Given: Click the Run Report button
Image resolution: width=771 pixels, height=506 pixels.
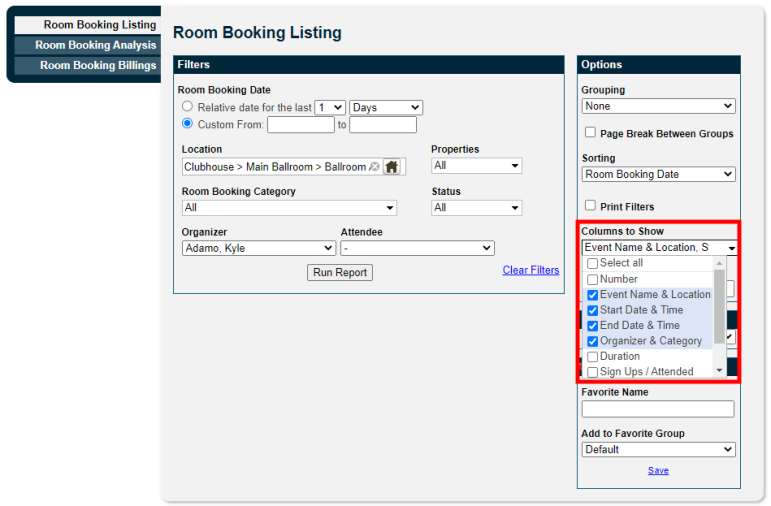Looking at the screenshot, I should (340, 272).
